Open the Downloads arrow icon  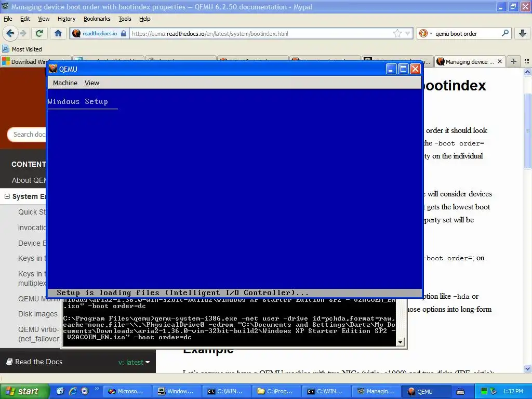(523, 33)
